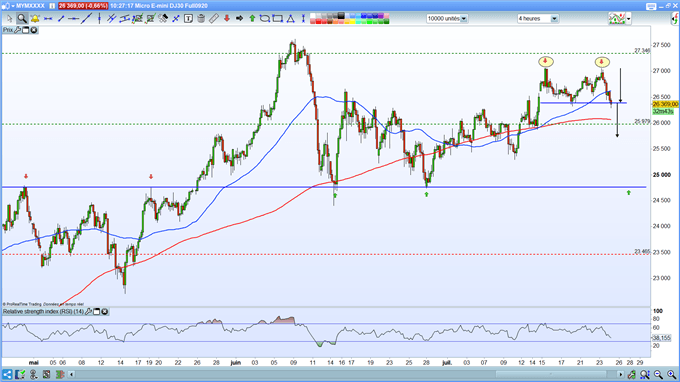Viewport: 680px width, 382px height.
Task: Select the vertical double-arrow measure tool
Action: [303, 19]
